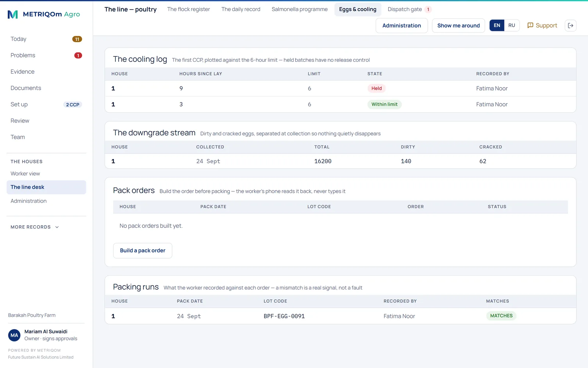The width and height of the screenshot is (588, 368).
Task: Click the 2 CCP badge beside Set up
Action: coord(73,105)
